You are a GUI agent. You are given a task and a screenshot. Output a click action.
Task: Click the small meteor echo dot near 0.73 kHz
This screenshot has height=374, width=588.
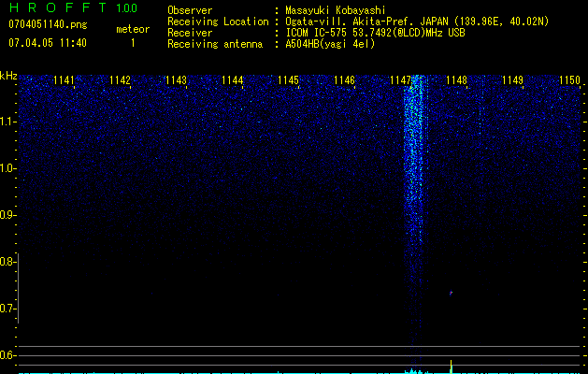(x=452, y=293)
